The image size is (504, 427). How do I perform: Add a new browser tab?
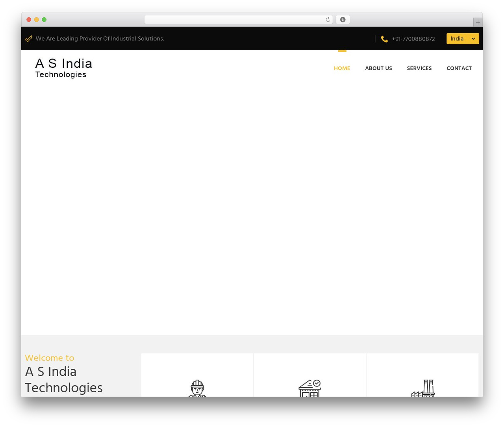(x=478, y=22)
